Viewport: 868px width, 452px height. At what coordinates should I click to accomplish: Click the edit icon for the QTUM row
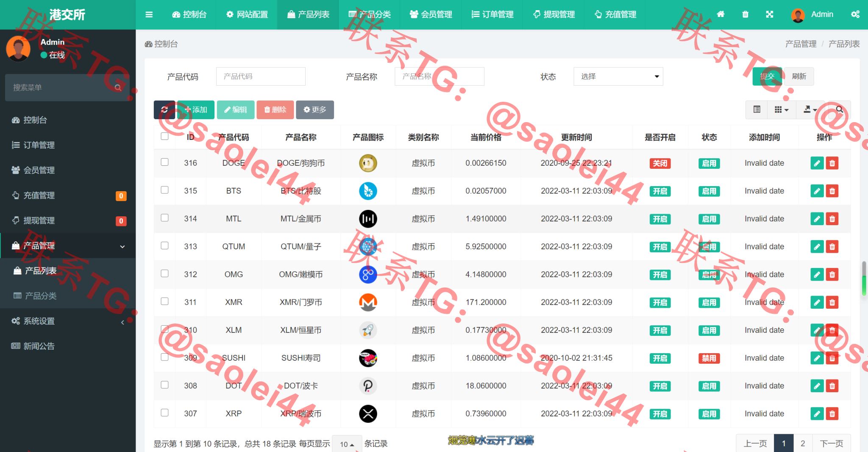(817, 247)
